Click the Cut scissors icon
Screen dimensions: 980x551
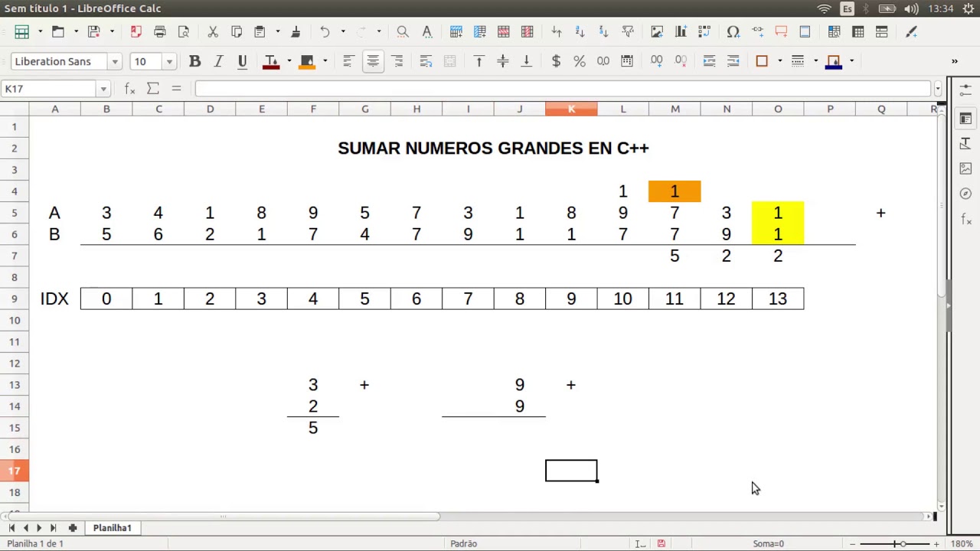point(213,32)
